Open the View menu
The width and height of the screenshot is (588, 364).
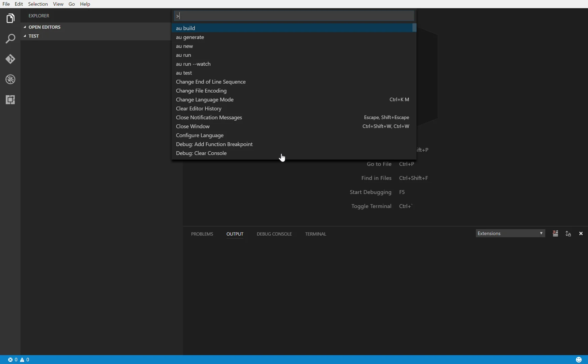(x=58, y=4)
